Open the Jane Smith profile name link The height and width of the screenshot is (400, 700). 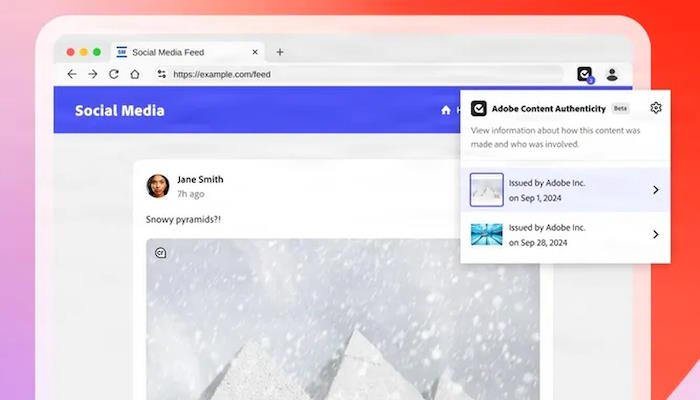click(200, 179)
